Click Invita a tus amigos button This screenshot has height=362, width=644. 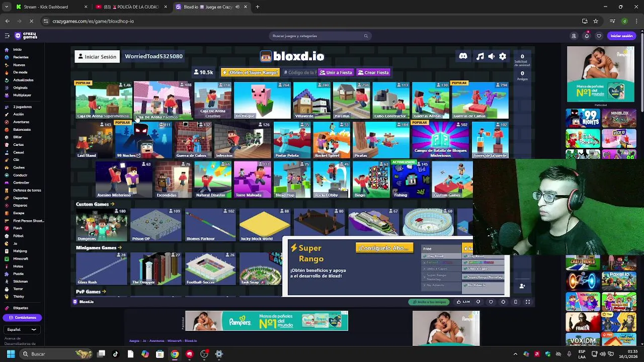click(429, 302)
